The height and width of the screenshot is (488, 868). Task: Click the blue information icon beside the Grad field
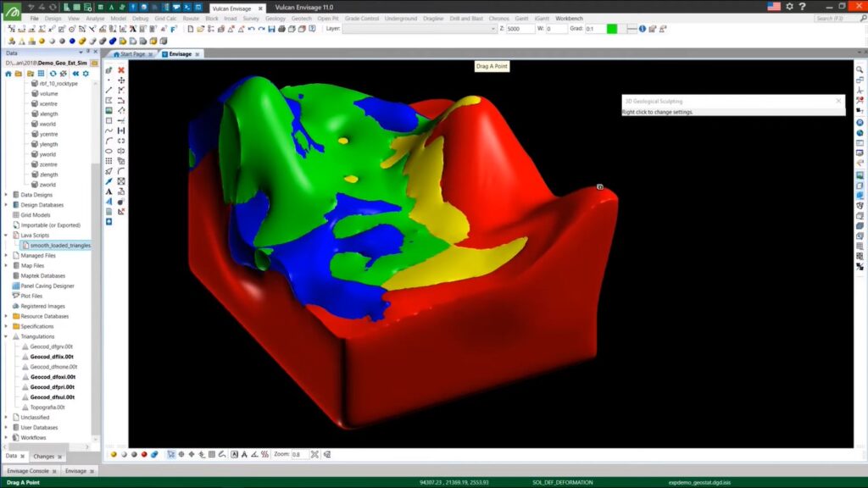tap(643, 29)
